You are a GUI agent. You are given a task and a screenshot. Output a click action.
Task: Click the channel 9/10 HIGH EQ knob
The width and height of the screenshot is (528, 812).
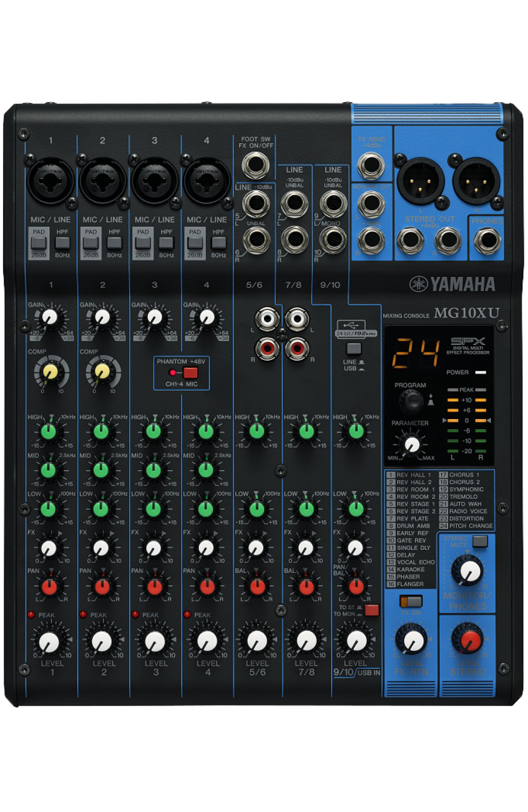(356, 432)
